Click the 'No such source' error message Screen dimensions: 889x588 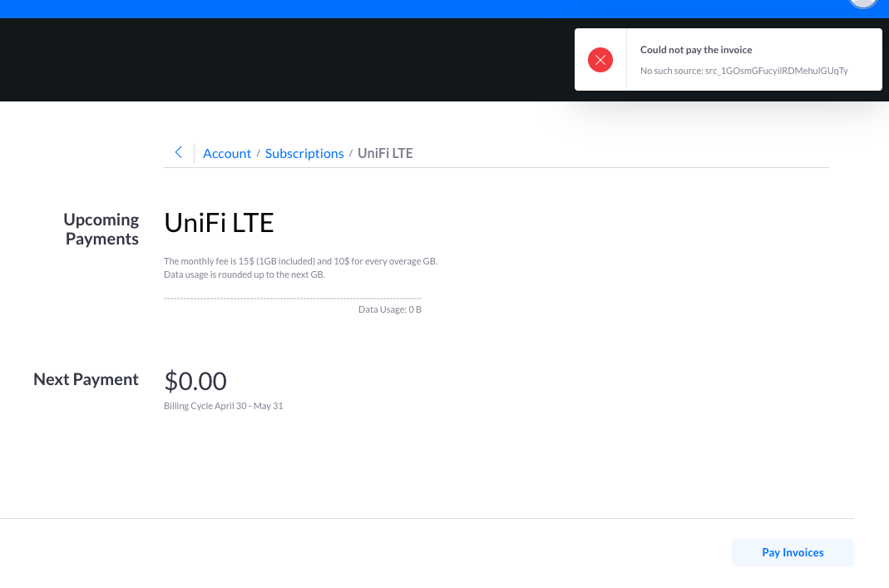(x=744, y=71)
